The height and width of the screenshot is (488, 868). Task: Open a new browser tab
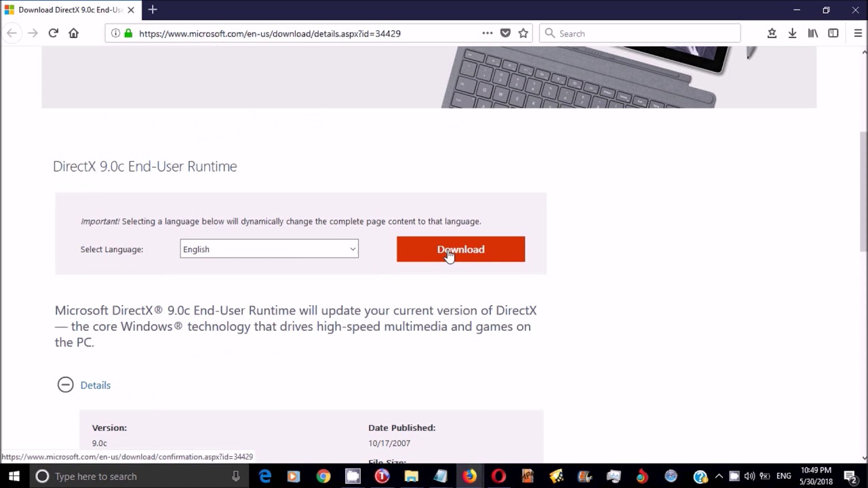[x=153, y=9]
